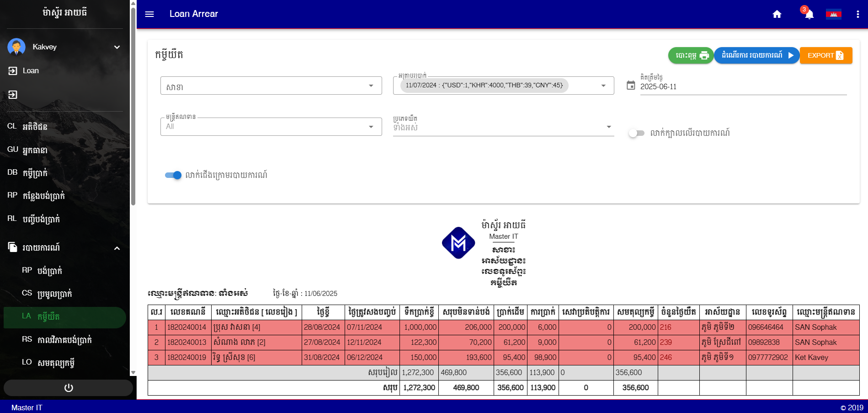Viewport: 868px width, 413px height.
Task: Open the GU guarantors menu item
Action: coord(65,150)
